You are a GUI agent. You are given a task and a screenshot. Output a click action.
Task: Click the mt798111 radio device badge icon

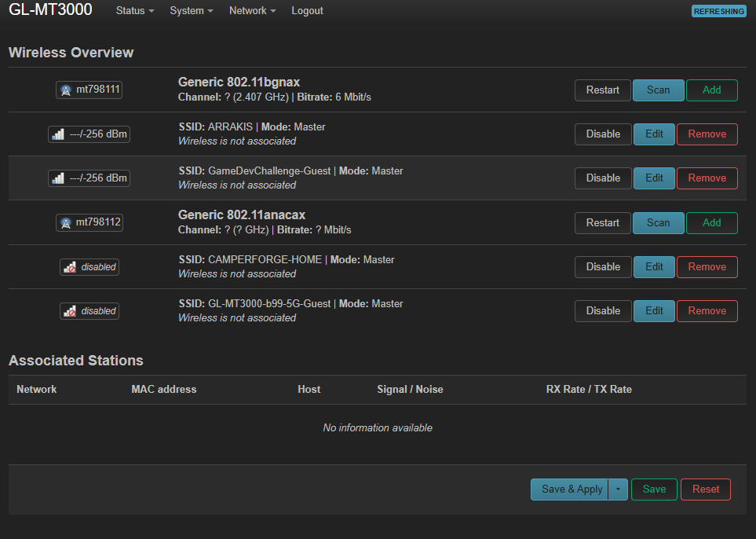(x=66, y=90)
